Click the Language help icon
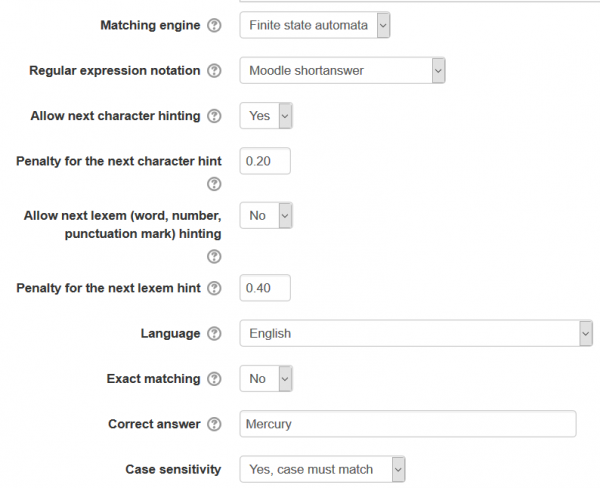Image resolution: width=600 pixels, height=488 pixels. pos(214,334)
